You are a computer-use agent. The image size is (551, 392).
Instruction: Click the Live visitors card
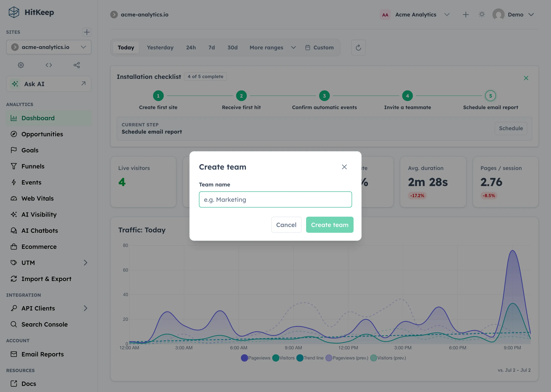tap(143, 182)
